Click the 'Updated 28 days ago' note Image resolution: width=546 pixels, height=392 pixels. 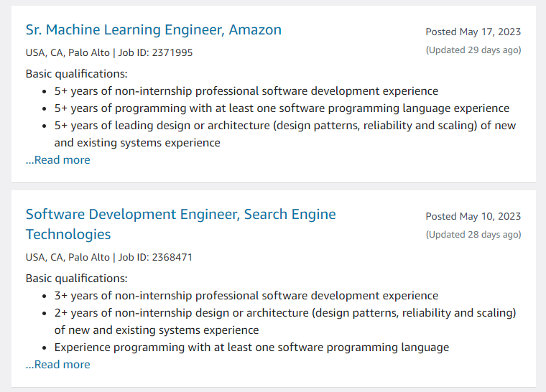tap(473, 235)
